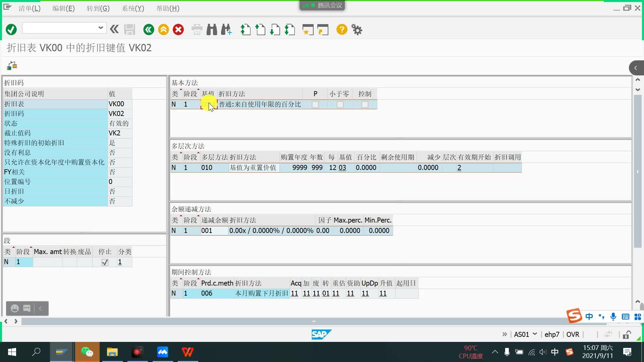
Task: Open the 转到(G) menu
Action: 98,8
